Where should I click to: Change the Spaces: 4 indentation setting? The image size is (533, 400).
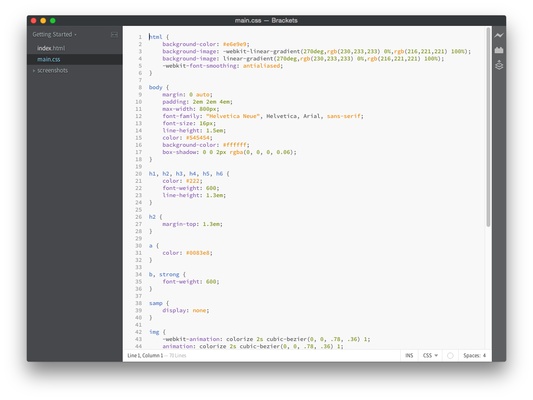click(474, 355)
